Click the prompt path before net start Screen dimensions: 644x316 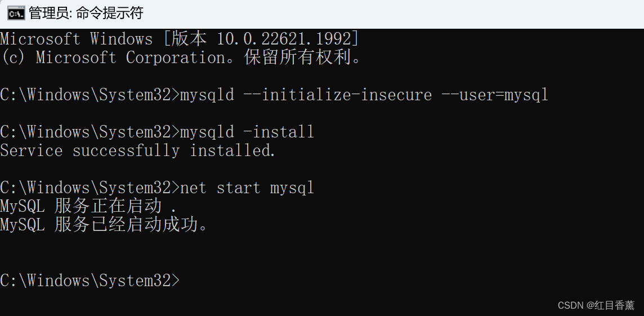coord(90,188)
